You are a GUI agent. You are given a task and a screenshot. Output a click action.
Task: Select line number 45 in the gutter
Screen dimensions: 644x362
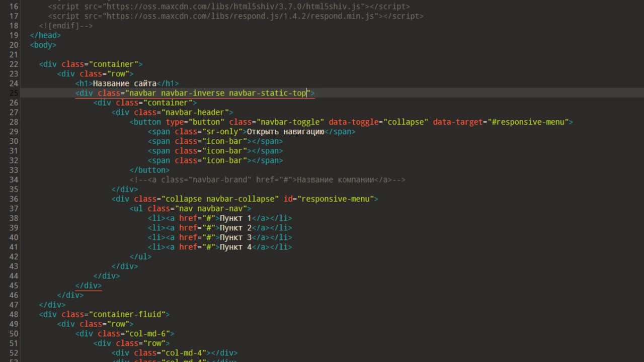tap(14, 285)
